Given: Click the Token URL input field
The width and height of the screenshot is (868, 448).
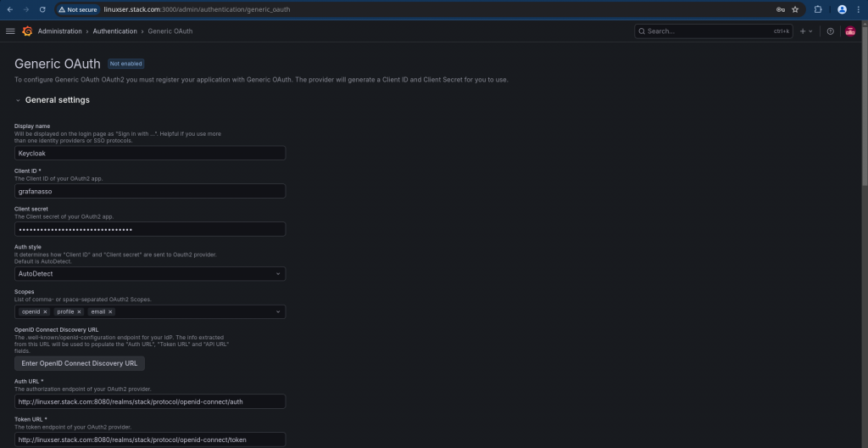Looking at the screenshot, I should point(150,440).
